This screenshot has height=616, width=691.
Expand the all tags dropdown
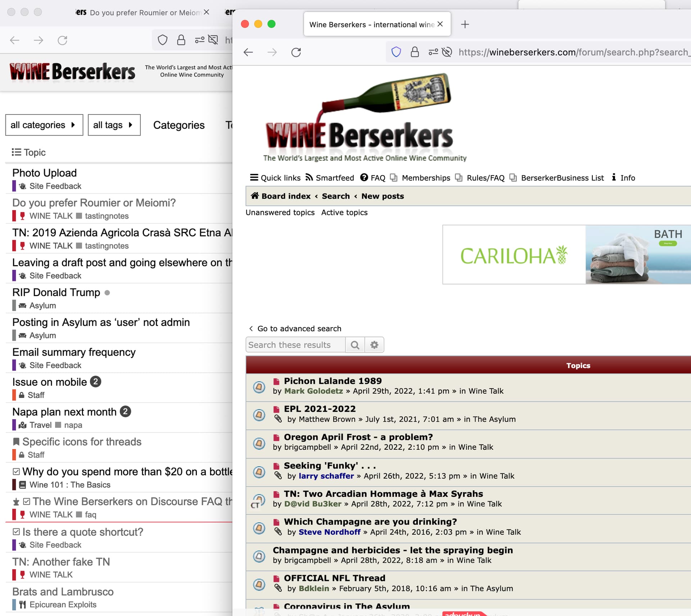click(114, 125)
